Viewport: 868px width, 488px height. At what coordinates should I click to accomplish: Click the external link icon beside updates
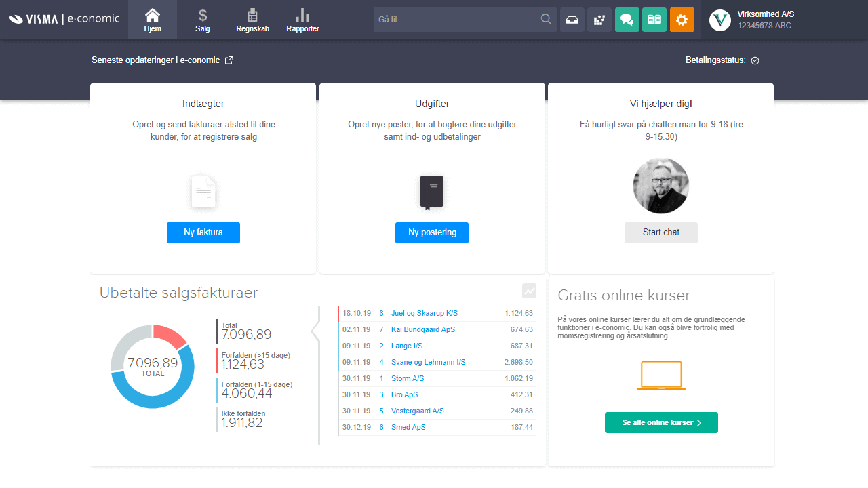[x=229, y=60]
